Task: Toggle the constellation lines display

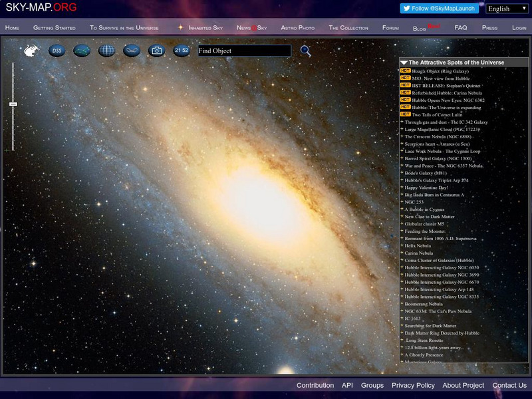Action: tap(80, 50)
